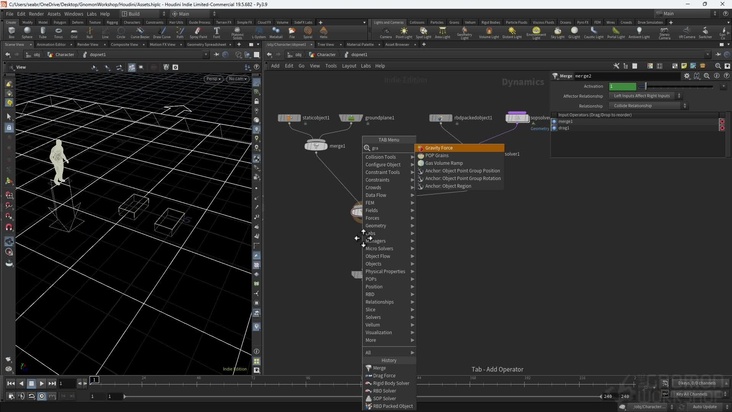Open the Persp viewport camera menu
This screenshot has height=412, width=732.
213,79
